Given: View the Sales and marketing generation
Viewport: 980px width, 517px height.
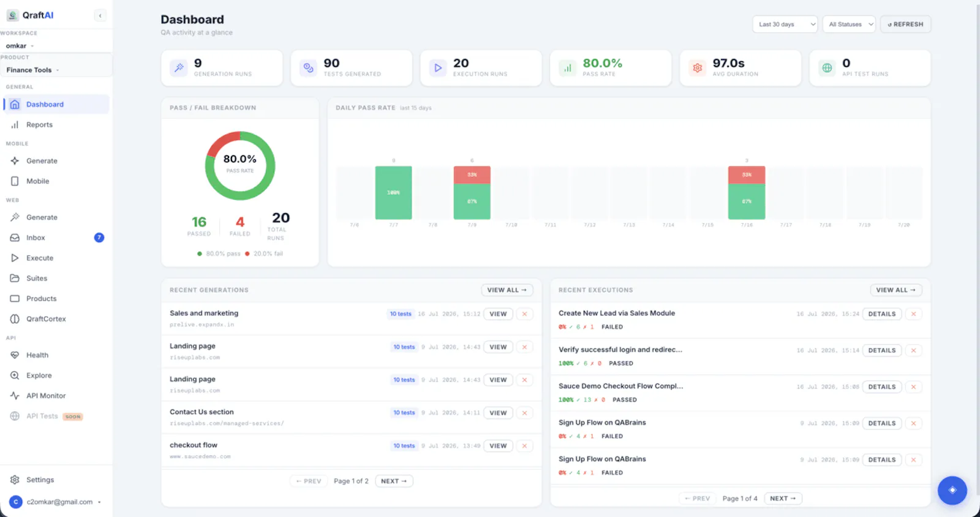Looking at the screenshot, I should point(498,314).
